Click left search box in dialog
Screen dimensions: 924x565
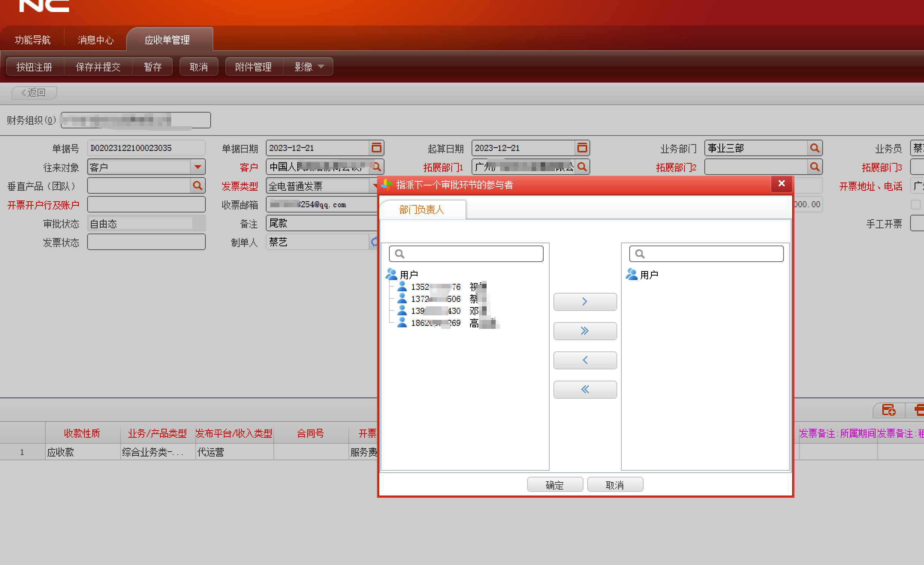[466, 254]
